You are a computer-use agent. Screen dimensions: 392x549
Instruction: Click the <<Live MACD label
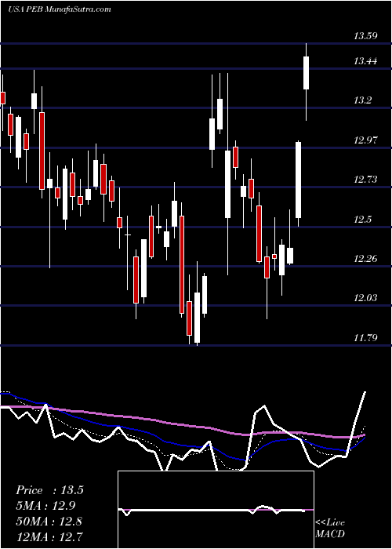click(330, 528)
